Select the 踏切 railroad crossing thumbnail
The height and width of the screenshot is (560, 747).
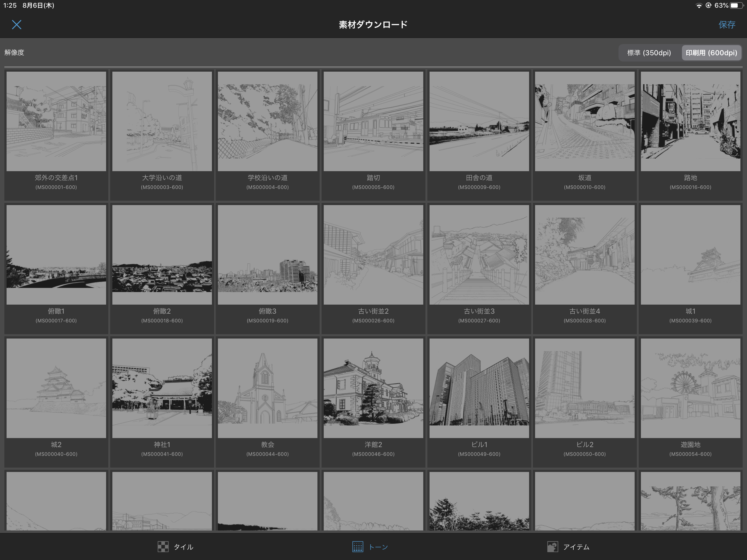(x=373, y=121)
